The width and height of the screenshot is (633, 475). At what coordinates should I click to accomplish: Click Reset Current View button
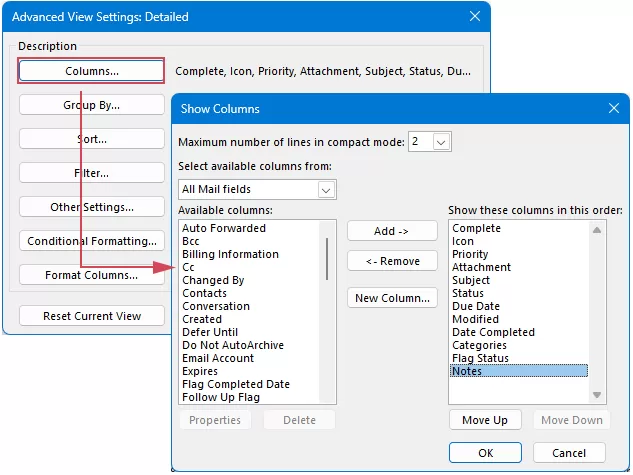click(x=92, y=316)
